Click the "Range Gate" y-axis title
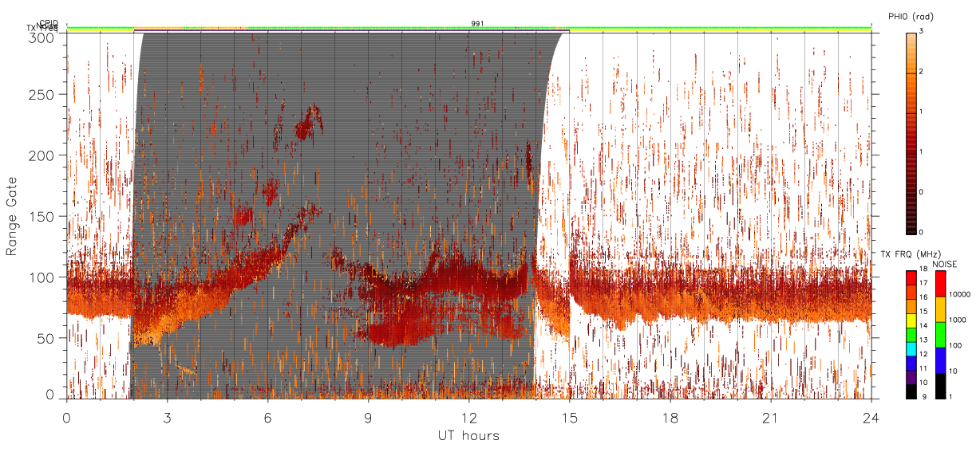 coord(12,215)
